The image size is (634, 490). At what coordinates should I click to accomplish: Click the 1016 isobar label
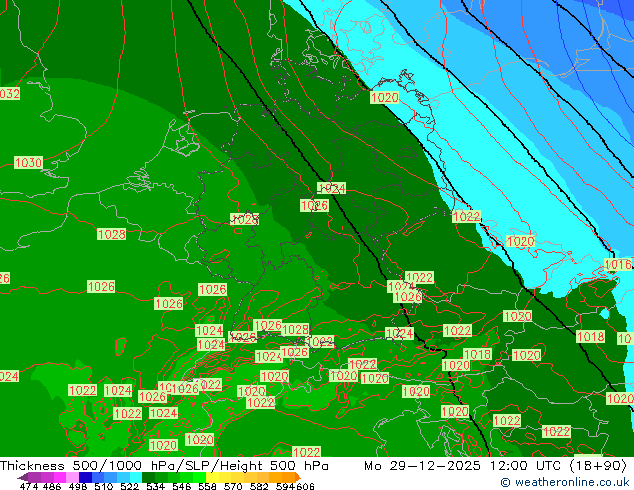pos(617,265)
